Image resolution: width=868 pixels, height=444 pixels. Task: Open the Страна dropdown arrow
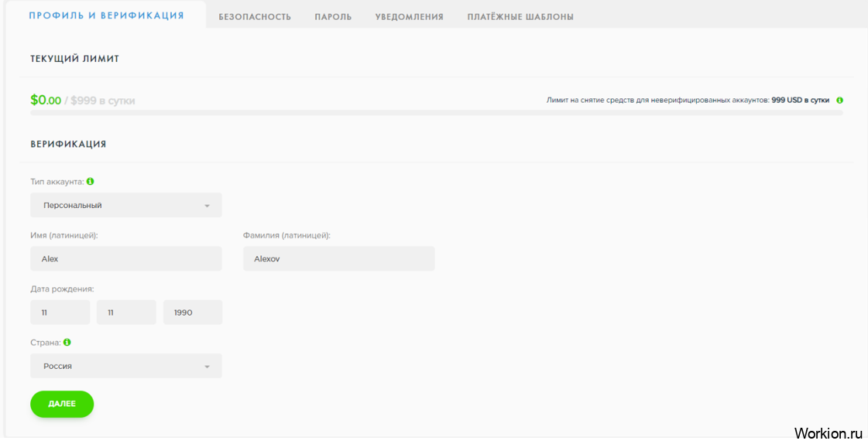coord(207,367)
